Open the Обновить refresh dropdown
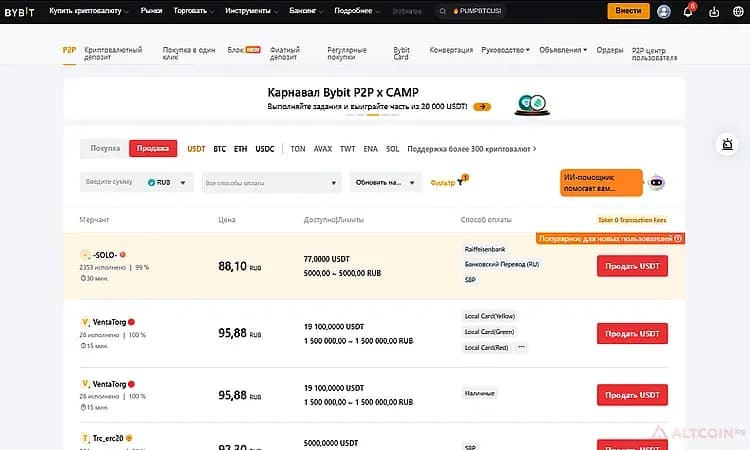750x450 pixels. [x=386, y=182]
